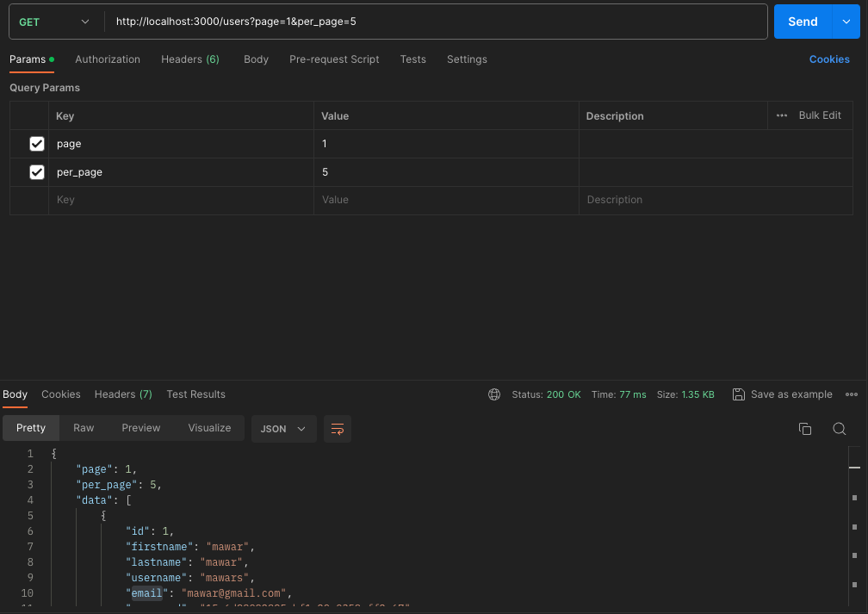Switch to the Authorization tab

click(x=108, y=59)
